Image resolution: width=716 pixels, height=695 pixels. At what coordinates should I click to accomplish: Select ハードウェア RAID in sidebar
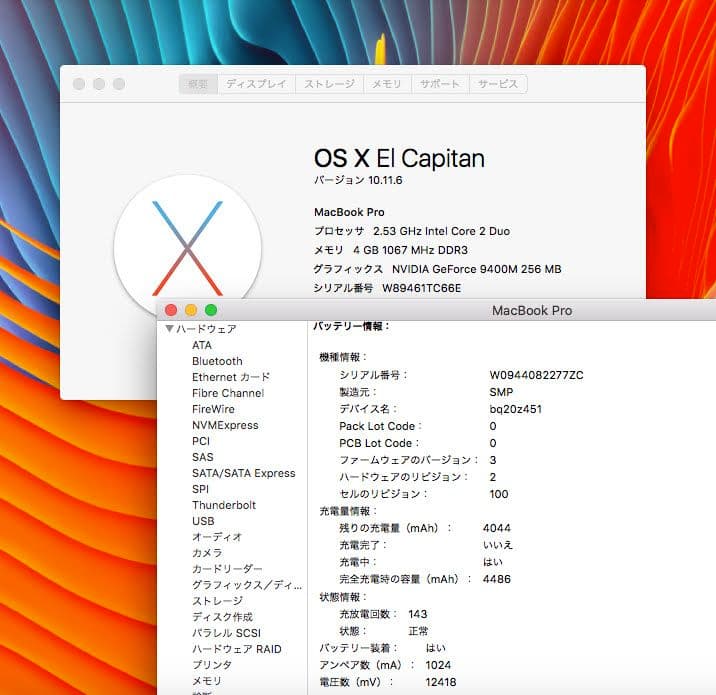point(237,649)
